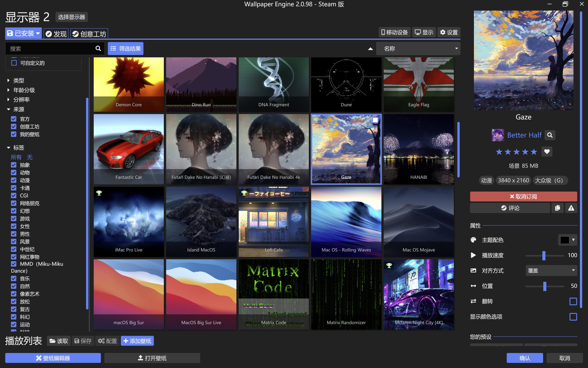This screenshot has width=588, height=368.
Task: Click 读取 load playlist button
Action: click(x=58, y=341)
